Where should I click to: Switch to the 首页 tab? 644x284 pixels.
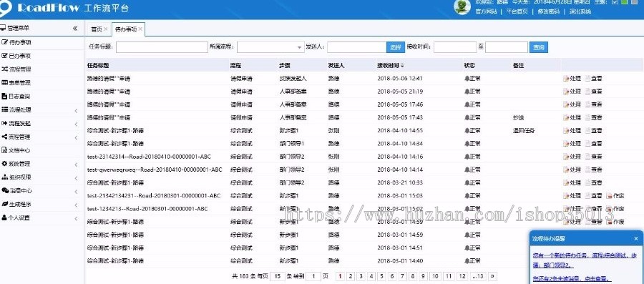(x=96, y=29)
